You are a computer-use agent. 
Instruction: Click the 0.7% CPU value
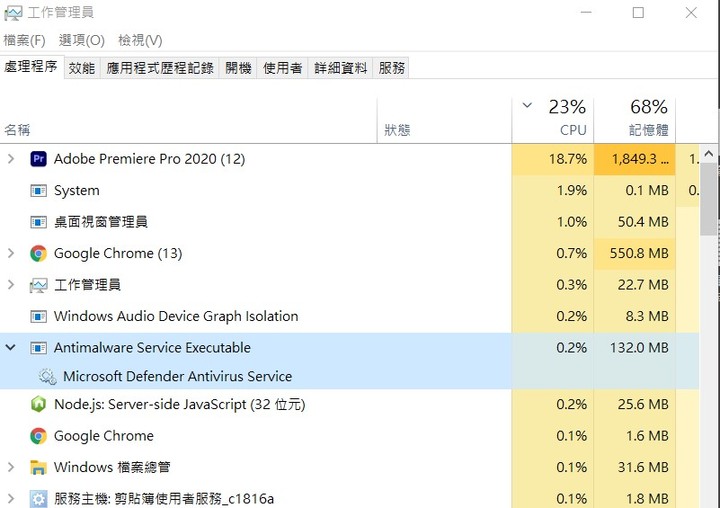pyautogui.click(x=572, y=254)
